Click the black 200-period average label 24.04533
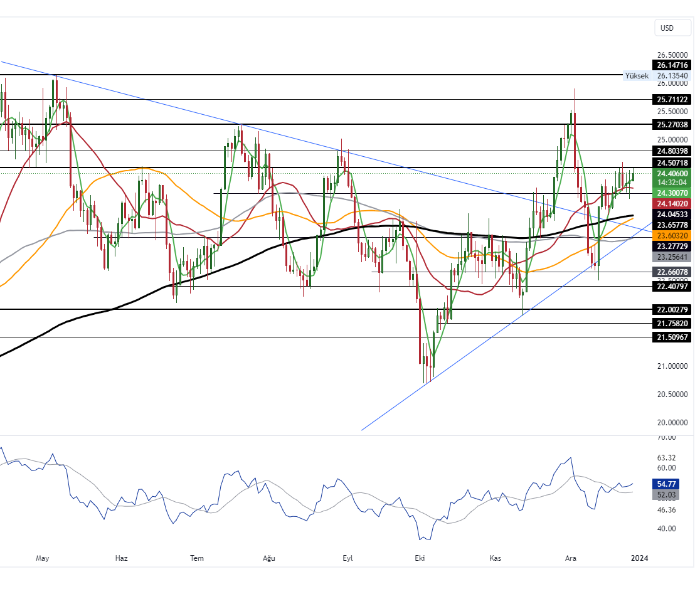The height and width of the screenshot is (589, 700). (671, 214)
